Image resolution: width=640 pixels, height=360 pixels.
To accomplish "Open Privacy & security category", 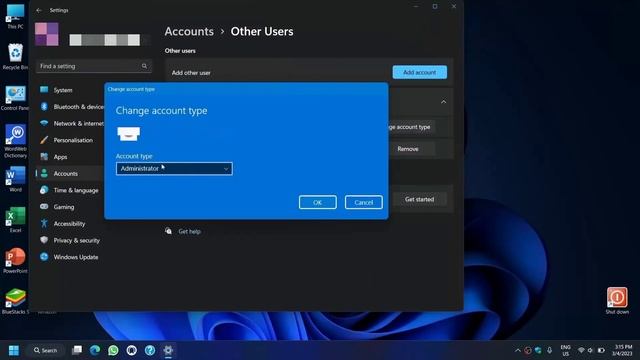I will 70,240.
